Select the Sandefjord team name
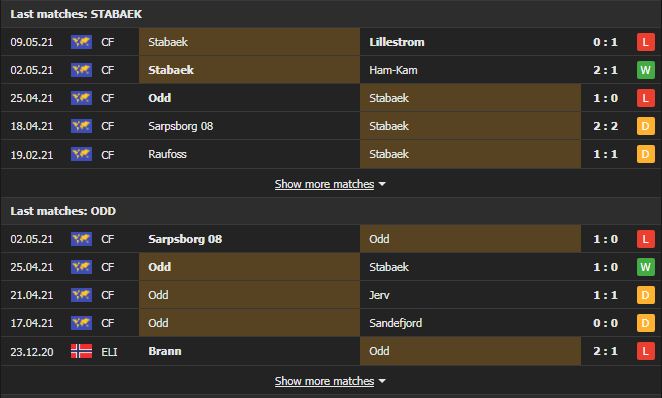Screen dimensions: 662x398 pos(395,323)
